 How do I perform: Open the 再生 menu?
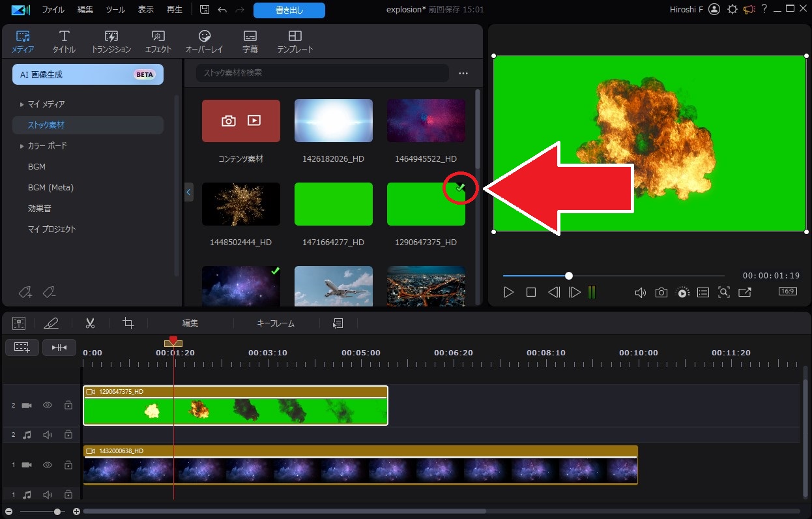[175, 10]
